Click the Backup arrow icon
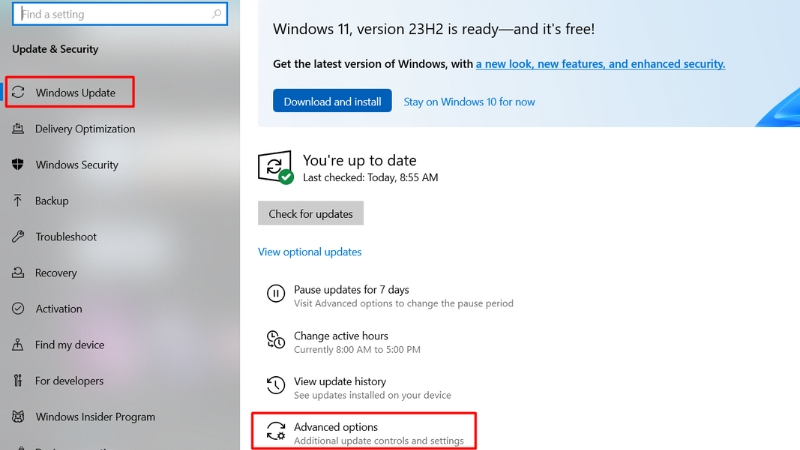 point(18,201)
